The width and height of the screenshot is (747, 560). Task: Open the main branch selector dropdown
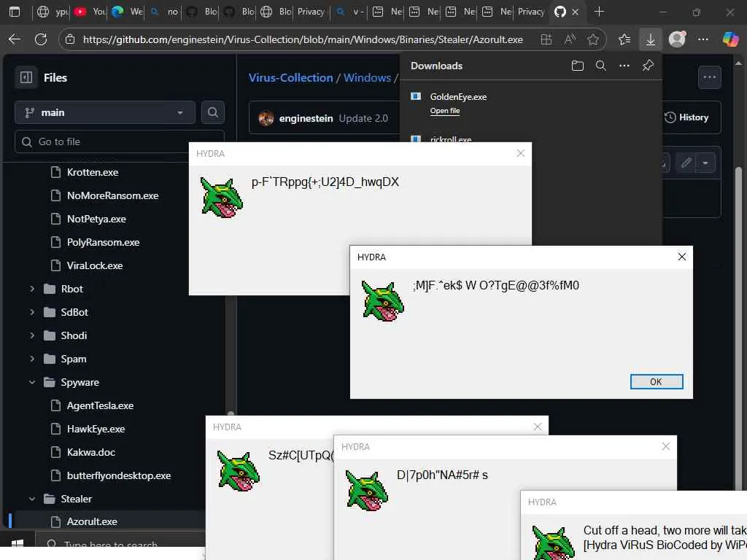click(105, 112)
